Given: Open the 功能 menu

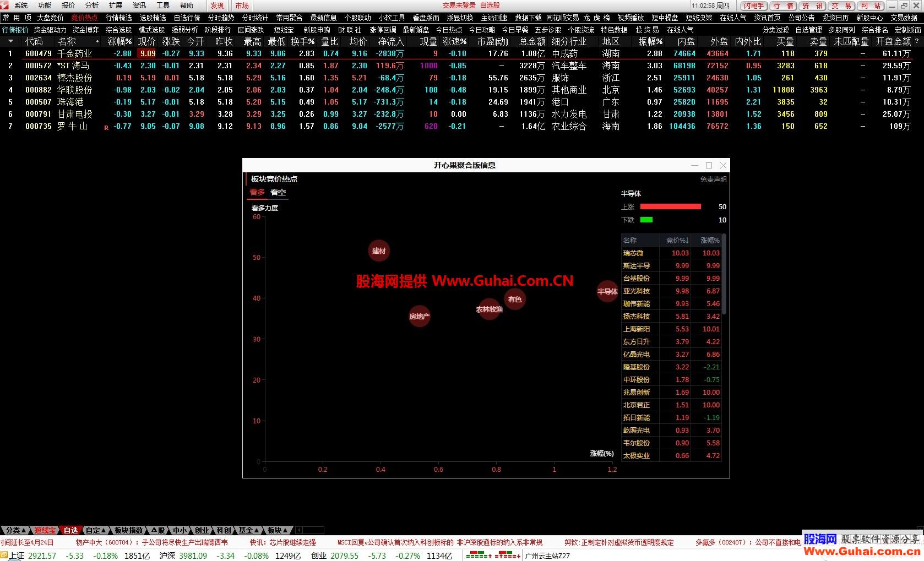Looking at the screenshot, I should (45, 6).
